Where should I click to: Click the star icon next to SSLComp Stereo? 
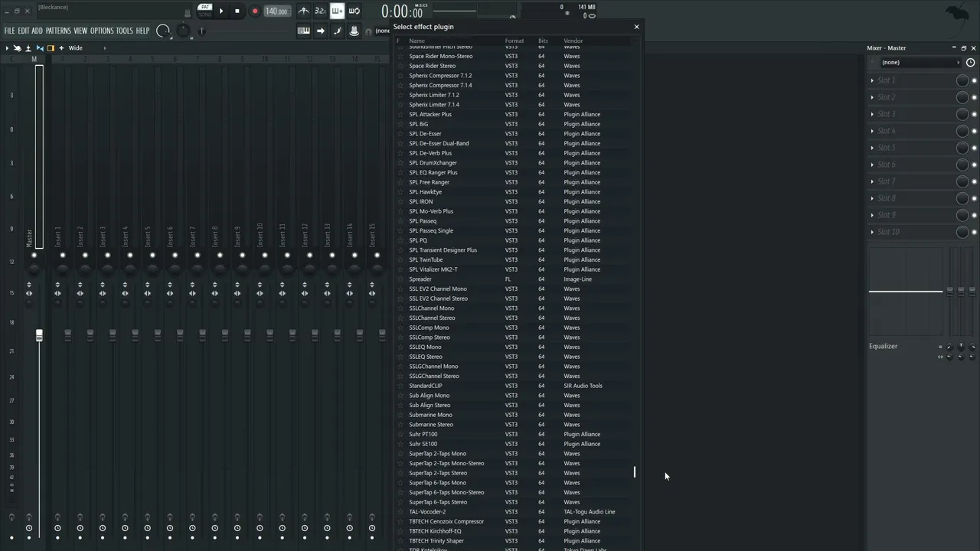point(400,337)
